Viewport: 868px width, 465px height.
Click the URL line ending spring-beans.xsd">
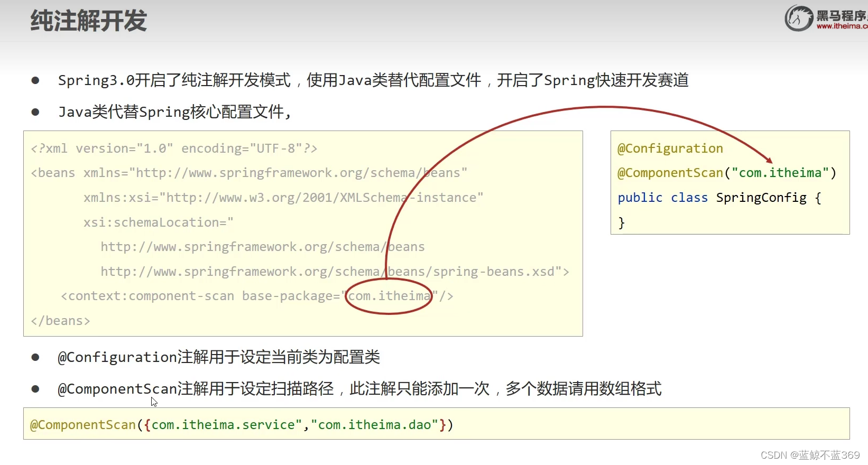(x=335, y=272)
